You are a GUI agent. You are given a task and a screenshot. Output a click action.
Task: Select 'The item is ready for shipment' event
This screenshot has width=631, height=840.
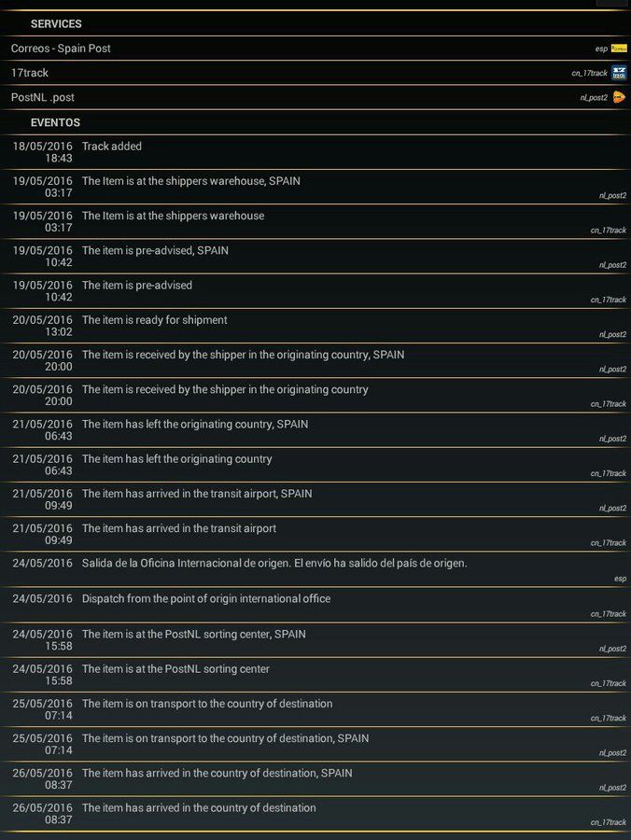point(315,327)
